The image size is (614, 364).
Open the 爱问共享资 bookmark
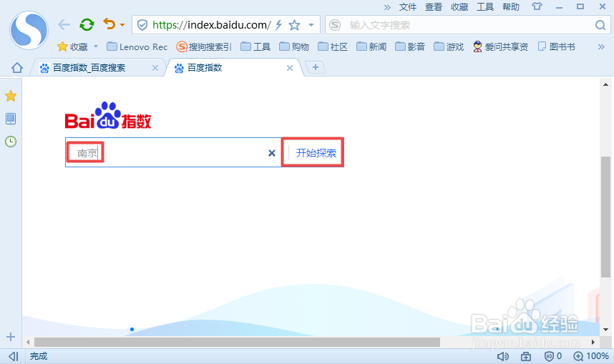[500, 47]
